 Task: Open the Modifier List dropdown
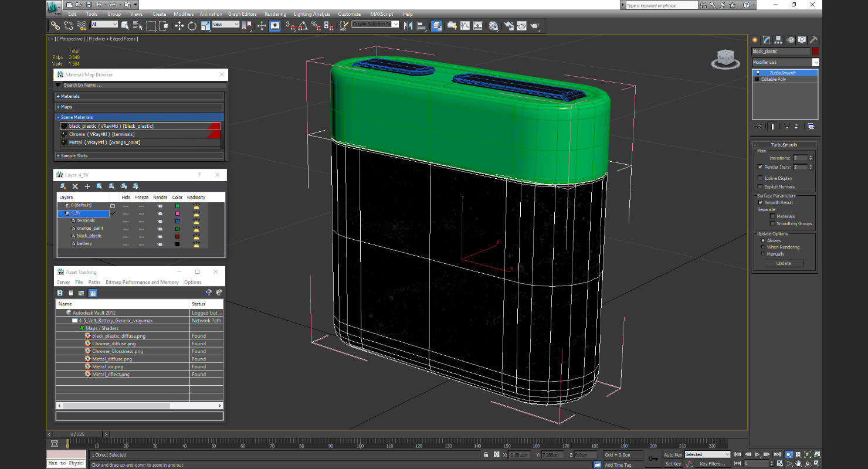(785, 62)
